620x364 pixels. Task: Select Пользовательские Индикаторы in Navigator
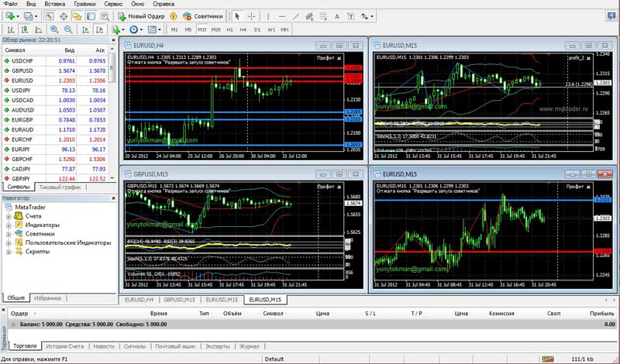[68, 242]
